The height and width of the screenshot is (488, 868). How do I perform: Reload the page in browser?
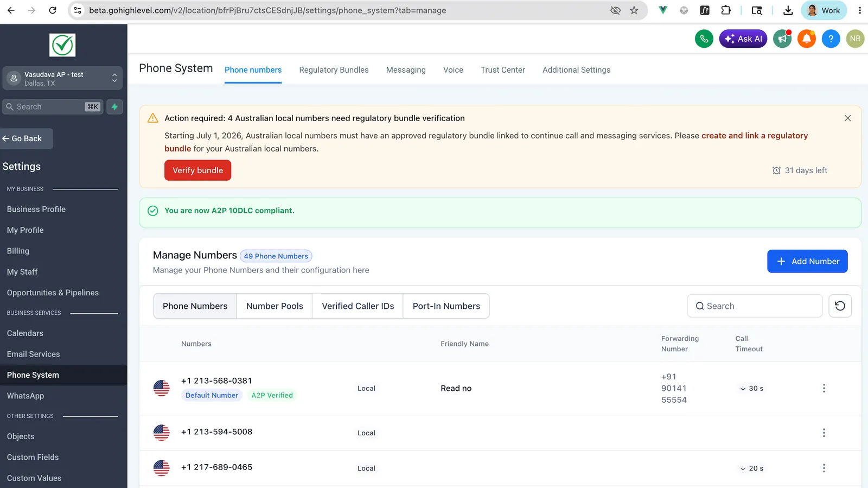point(53,10)
